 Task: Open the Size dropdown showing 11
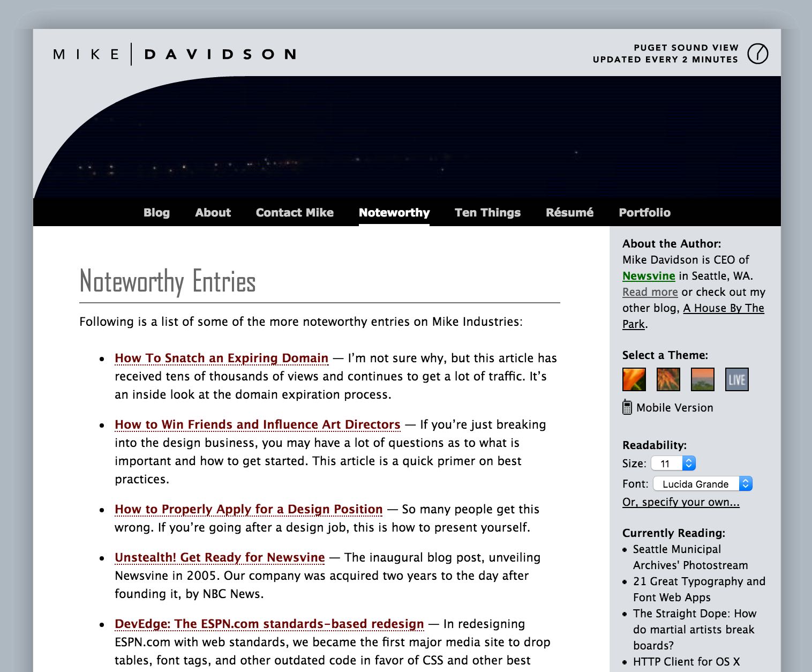coord(673,464)
